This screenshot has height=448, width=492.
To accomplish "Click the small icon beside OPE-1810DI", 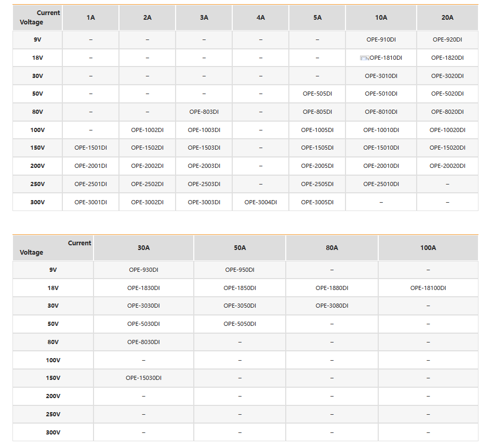I will [364, 58].
